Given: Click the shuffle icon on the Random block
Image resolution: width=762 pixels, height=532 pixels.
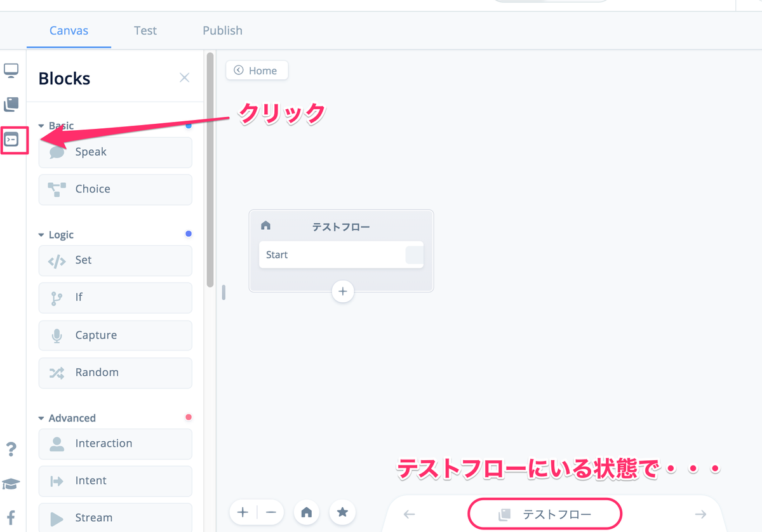Looking at the screenshot, I should click(56, 373).
